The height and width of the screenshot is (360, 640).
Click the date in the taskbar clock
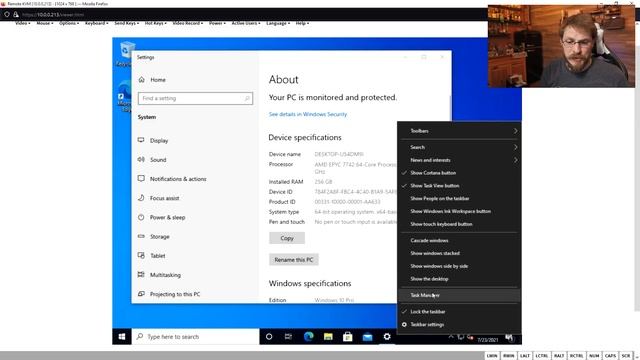tap(488, 340)
